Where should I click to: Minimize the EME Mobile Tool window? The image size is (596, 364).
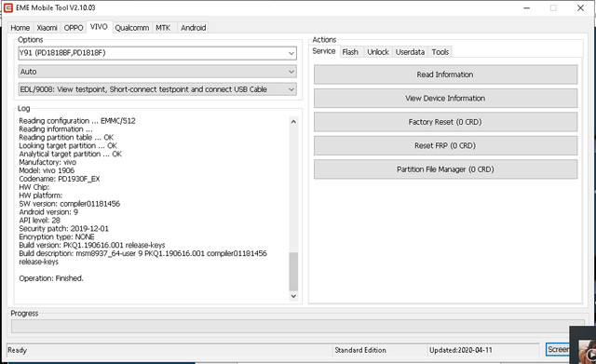pyautogui.click(x=526, y=8)
